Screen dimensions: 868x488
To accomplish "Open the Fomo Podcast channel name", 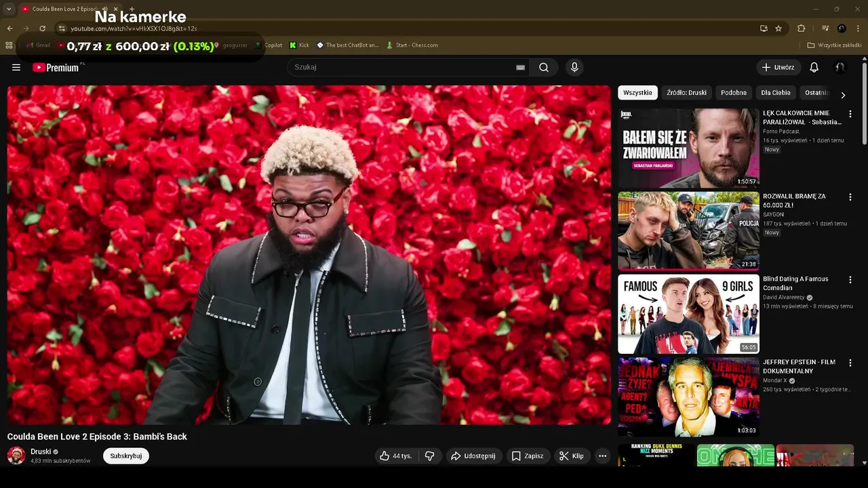I will 781,131.
